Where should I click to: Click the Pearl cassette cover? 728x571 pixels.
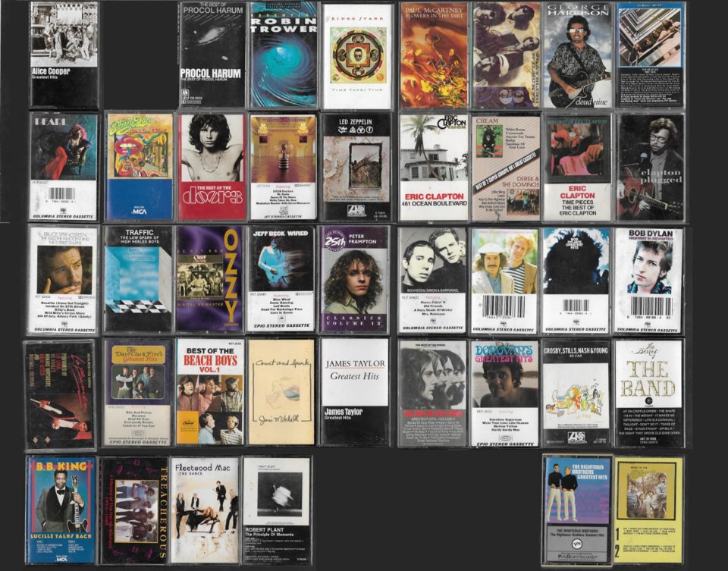pyautogui.click(x=64, y=166)
